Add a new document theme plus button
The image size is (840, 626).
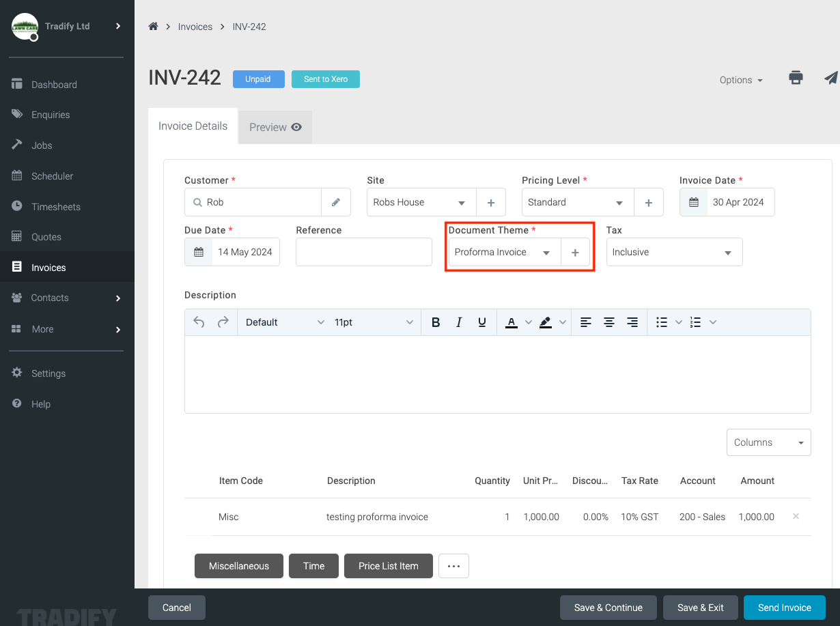pyautogui.click(x=575, y=252)
